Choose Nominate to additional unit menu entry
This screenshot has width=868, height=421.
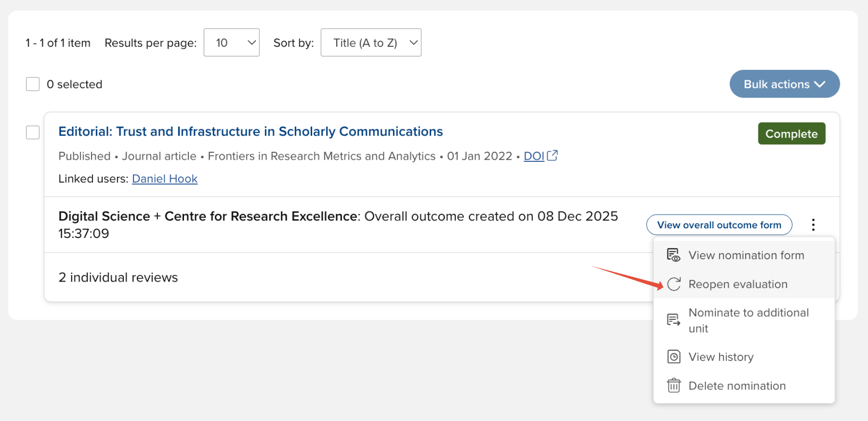pyautogui.click(x=748, y=320)
